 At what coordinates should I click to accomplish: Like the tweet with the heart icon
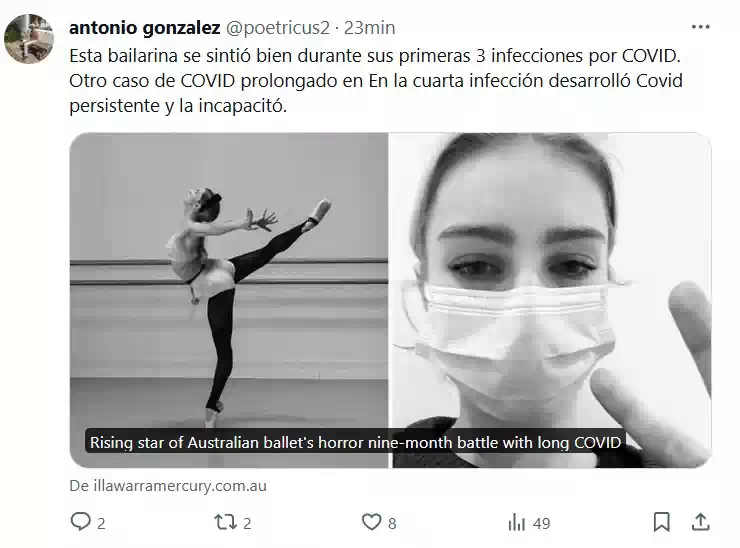(x=371, y=522)
